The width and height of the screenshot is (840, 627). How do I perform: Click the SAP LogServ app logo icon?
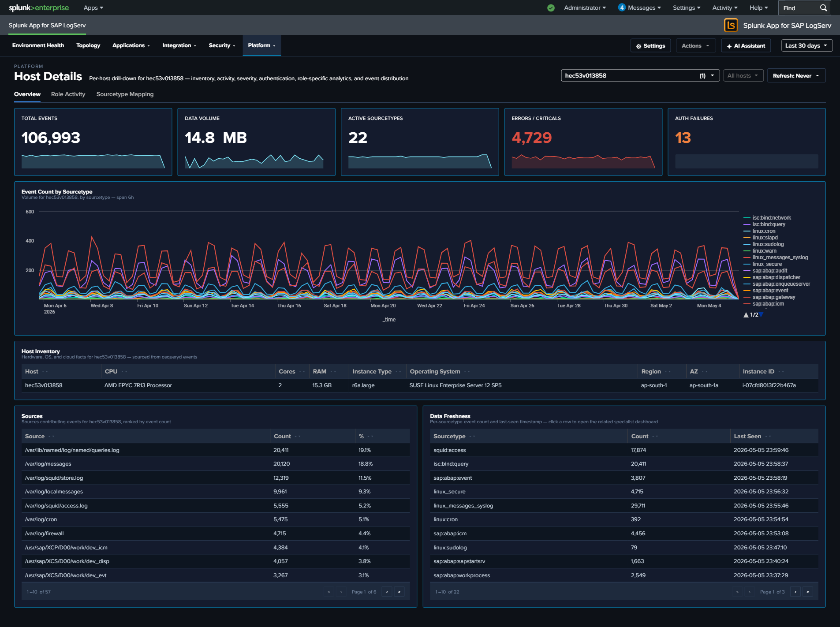[731, 25]
